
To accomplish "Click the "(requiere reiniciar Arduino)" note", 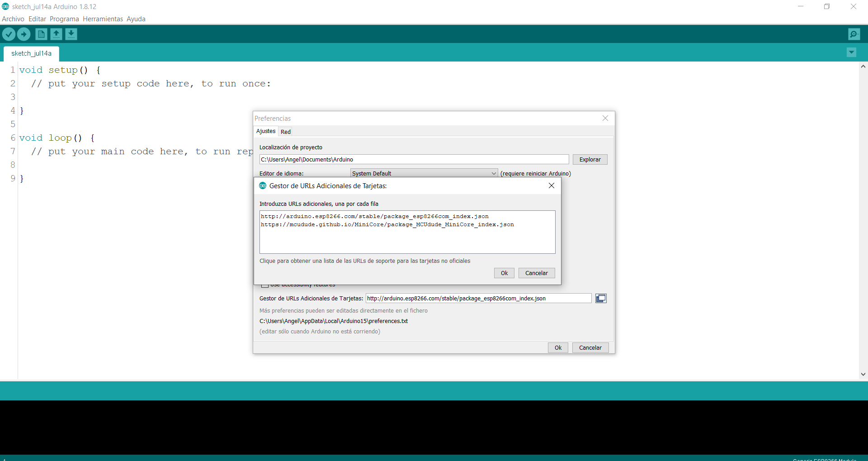I will coord(536,174).
